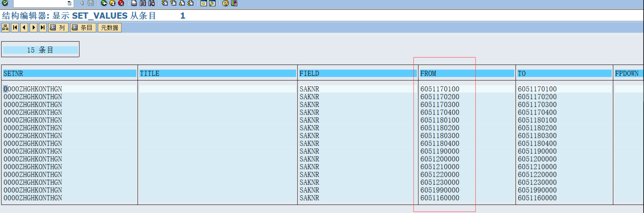Screen dimensions: 644x213
Task: Click the 列 column button
Action: 58,28
